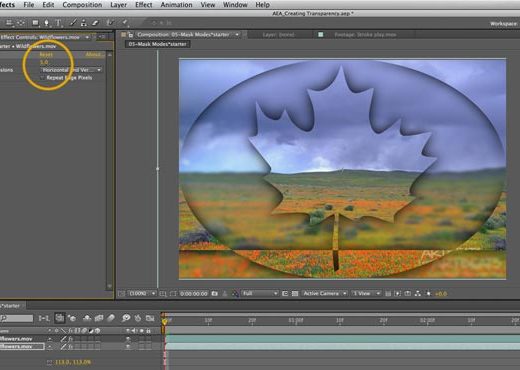Open the Help menu
The width and height of the screenshot is (520, 370).
coord(262,5)
